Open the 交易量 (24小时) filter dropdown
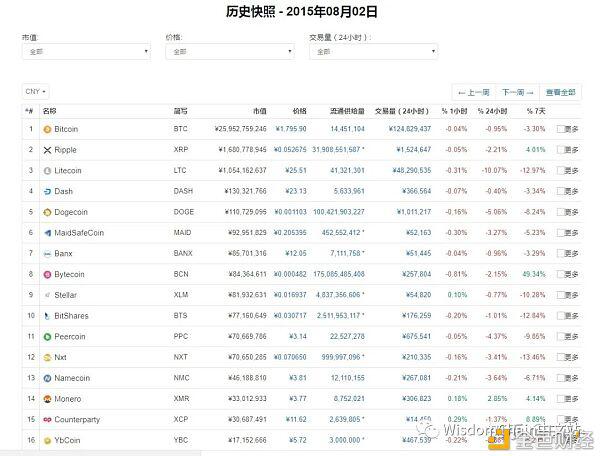 [373, 51]
